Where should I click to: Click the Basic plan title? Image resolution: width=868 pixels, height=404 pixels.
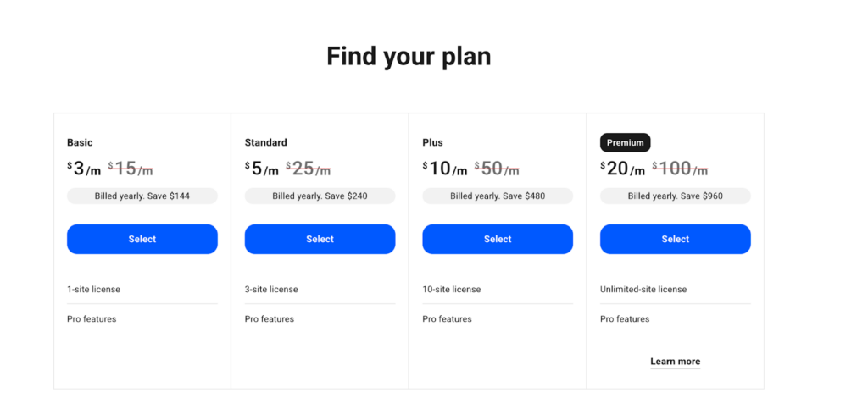point(80,142)
